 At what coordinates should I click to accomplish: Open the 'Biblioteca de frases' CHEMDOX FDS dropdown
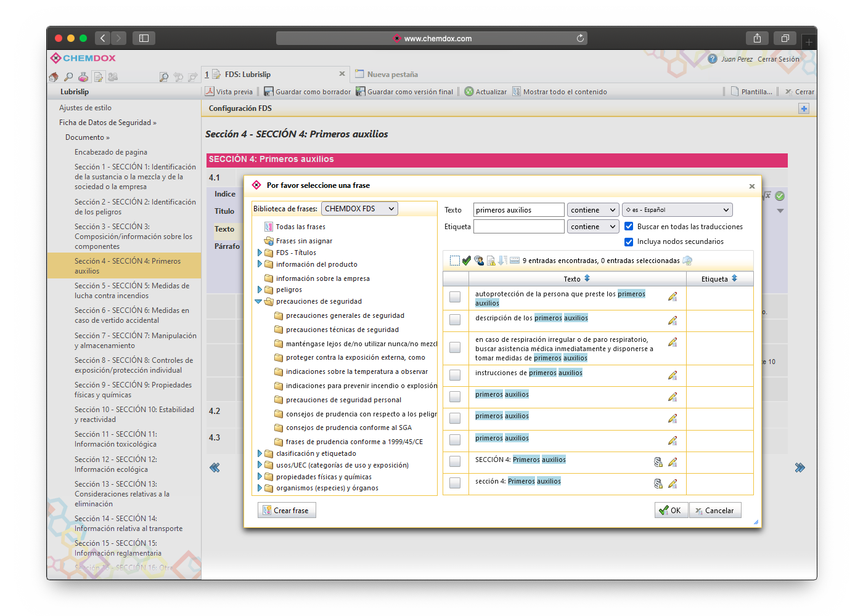(359, 209)
